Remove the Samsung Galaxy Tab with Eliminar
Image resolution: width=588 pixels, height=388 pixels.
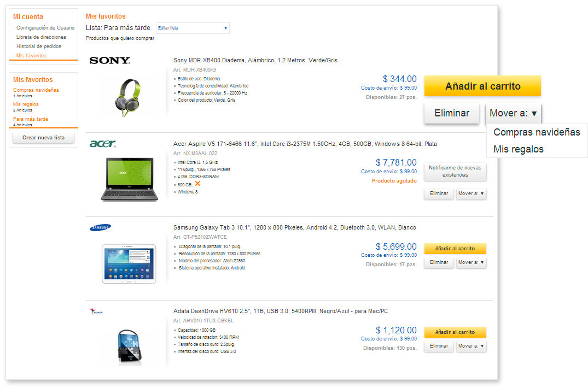coord(439,262)
